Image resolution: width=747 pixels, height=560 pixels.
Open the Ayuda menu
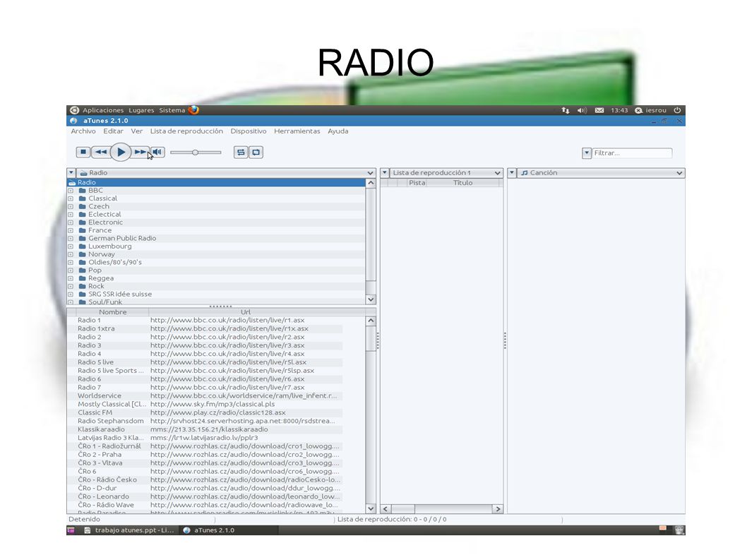[x=338, y=131]
